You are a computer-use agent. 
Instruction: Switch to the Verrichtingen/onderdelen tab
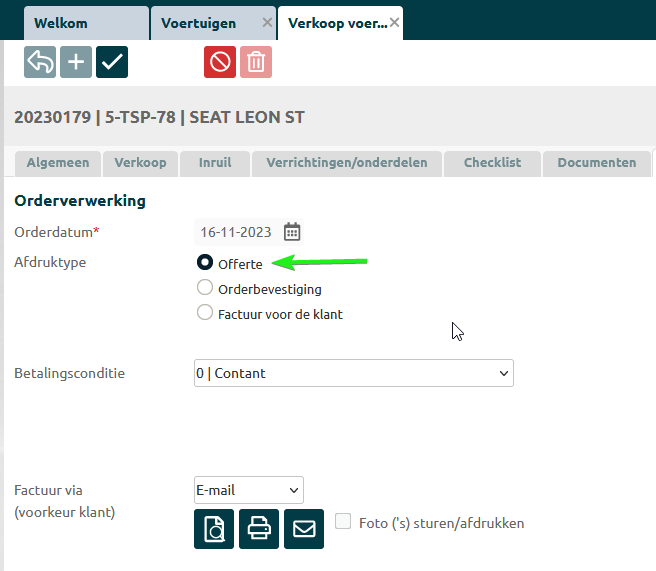[x=346, y=163]
